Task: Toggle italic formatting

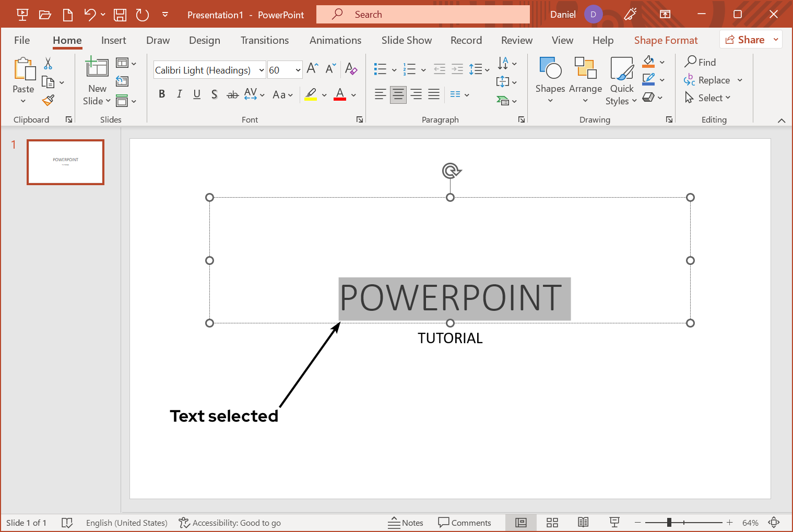Action: 179,94
